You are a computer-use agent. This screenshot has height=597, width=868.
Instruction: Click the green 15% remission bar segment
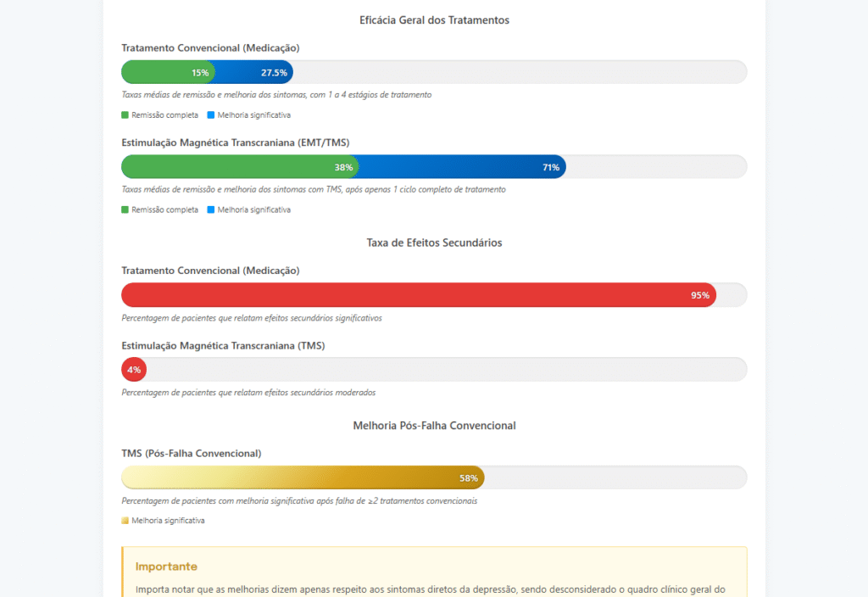point(167,72)
